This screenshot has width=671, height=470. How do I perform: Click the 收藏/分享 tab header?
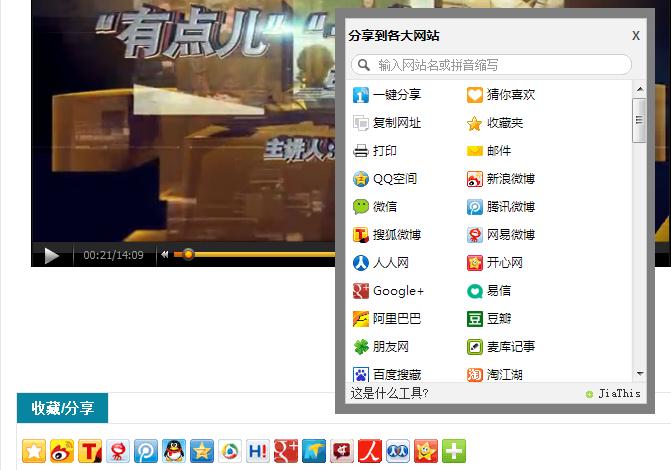pyautogui.click(x=62, y=408)
